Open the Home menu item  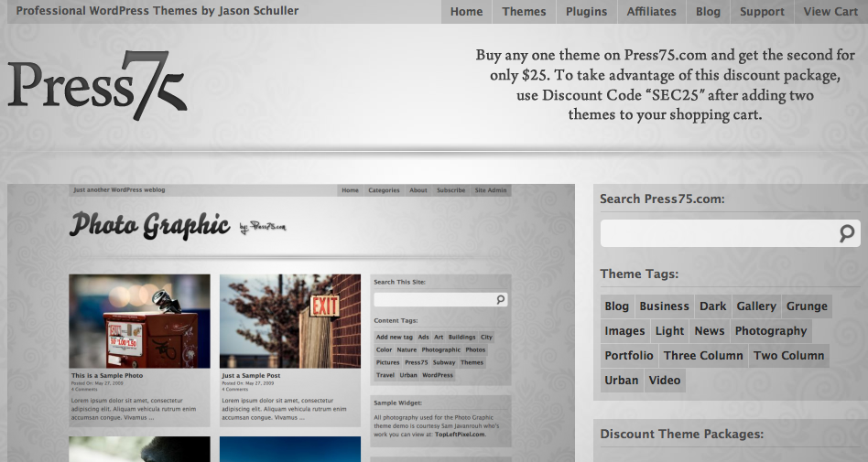[x=466, y=12]
